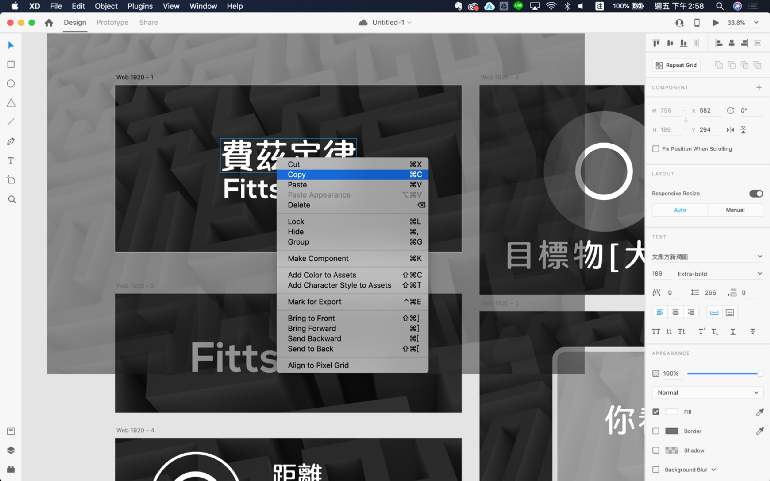Viewport: 770px width, 481px height.
Task: Switch to the Share tab
Action: pyautogui.click(x=148, y=23)
